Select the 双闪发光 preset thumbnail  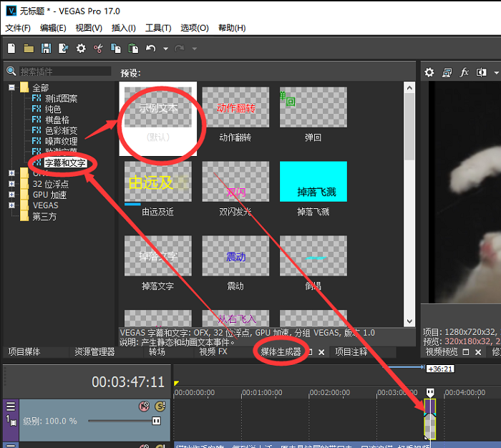[x=235, y=182]
